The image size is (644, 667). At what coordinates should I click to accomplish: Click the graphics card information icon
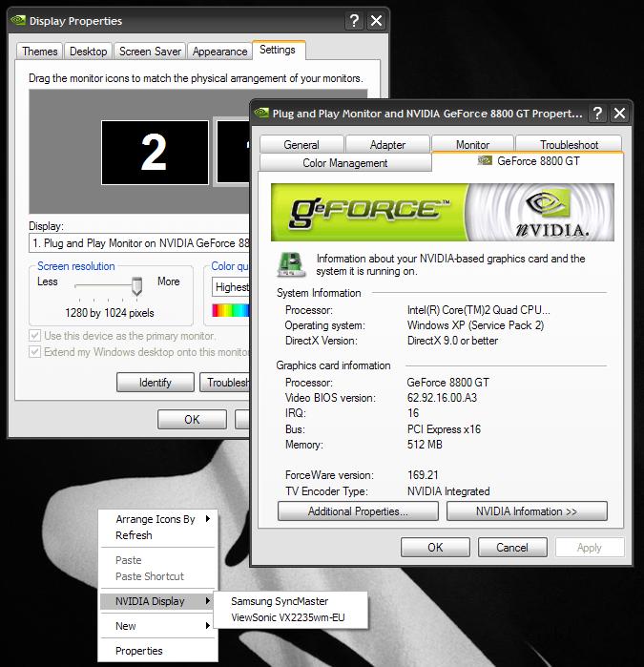point(291,264)
